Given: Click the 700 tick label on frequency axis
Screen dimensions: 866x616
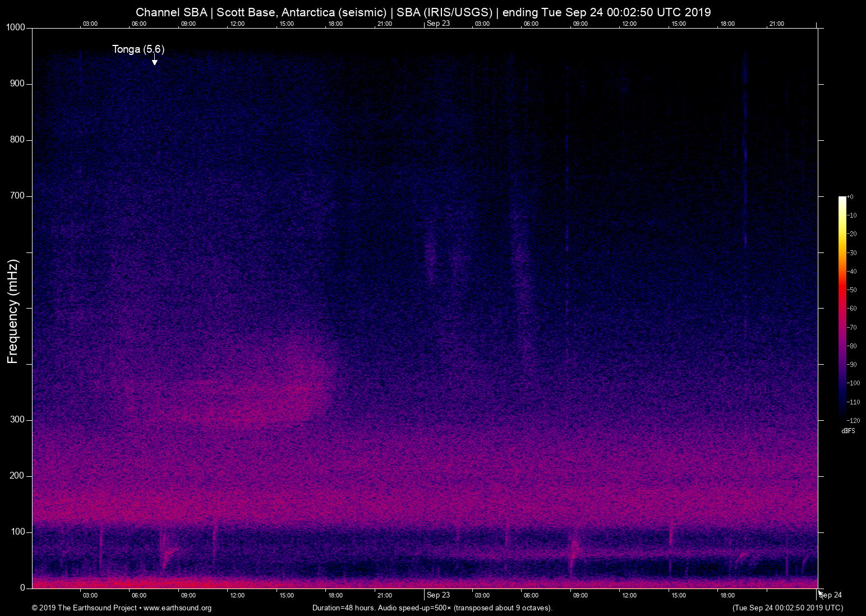Looking at the screenshot, I should coord(17,196).
